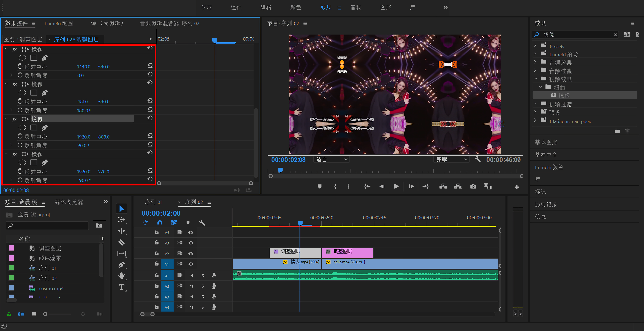This screenshot has height=331, width=644.
Task: Open Program monitor settings wrench
Action: 478,159
